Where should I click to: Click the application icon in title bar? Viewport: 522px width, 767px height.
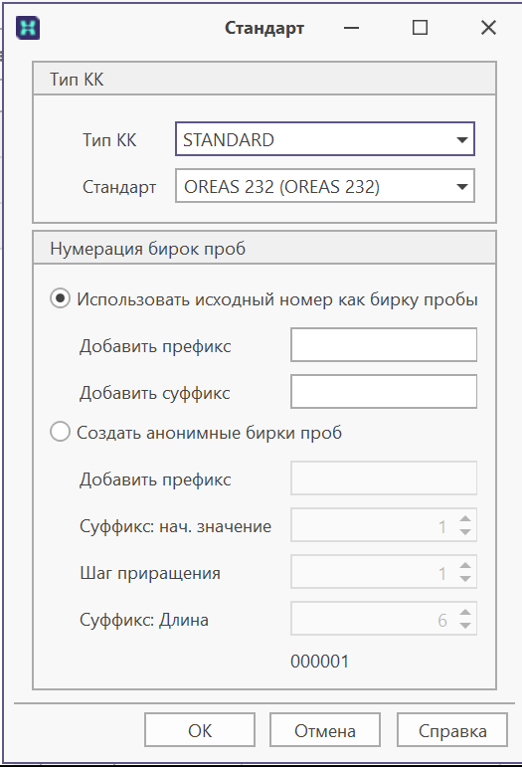click(28, 28)
